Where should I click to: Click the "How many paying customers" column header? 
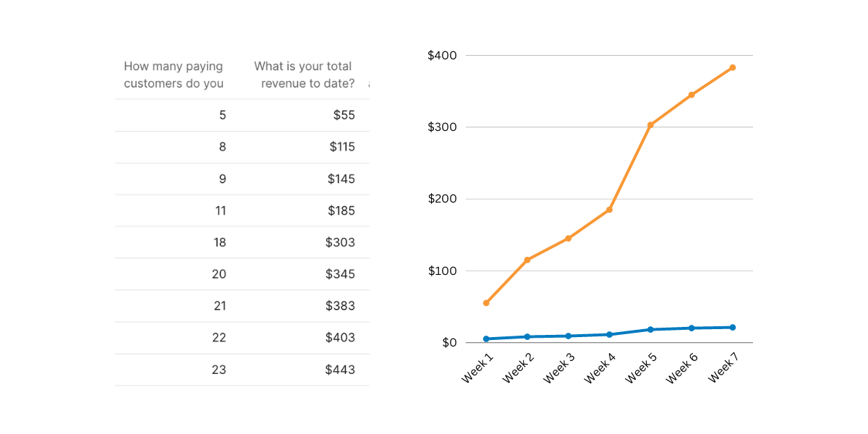(174, 75)
